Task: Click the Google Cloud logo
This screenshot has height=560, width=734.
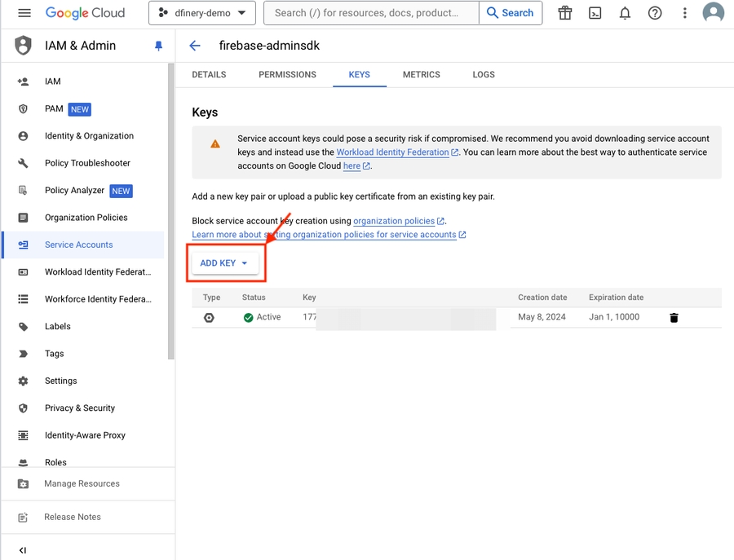Action: click(85, 12)
